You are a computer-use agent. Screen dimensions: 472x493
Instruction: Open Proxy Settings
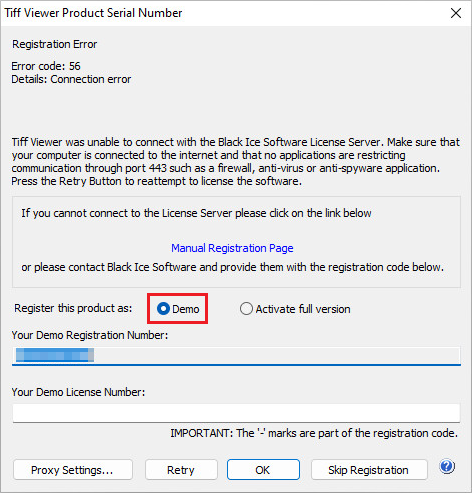point(73,470)
